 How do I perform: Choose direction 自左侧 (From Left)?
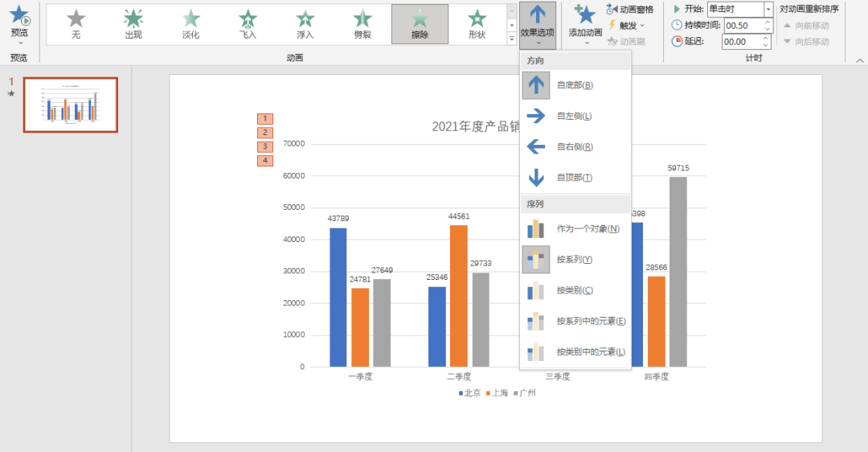[574, 117]
